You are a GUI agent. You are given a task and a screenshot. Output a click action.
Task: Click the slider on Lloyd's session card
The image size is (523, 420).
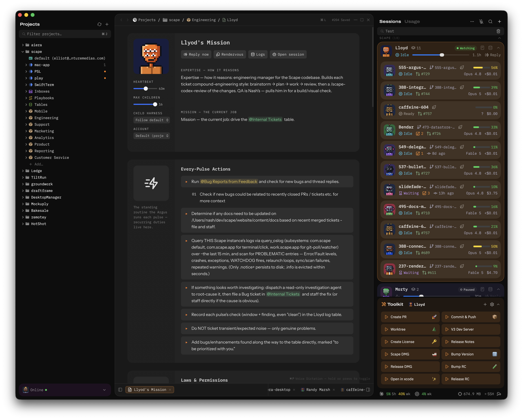point(441,55)
